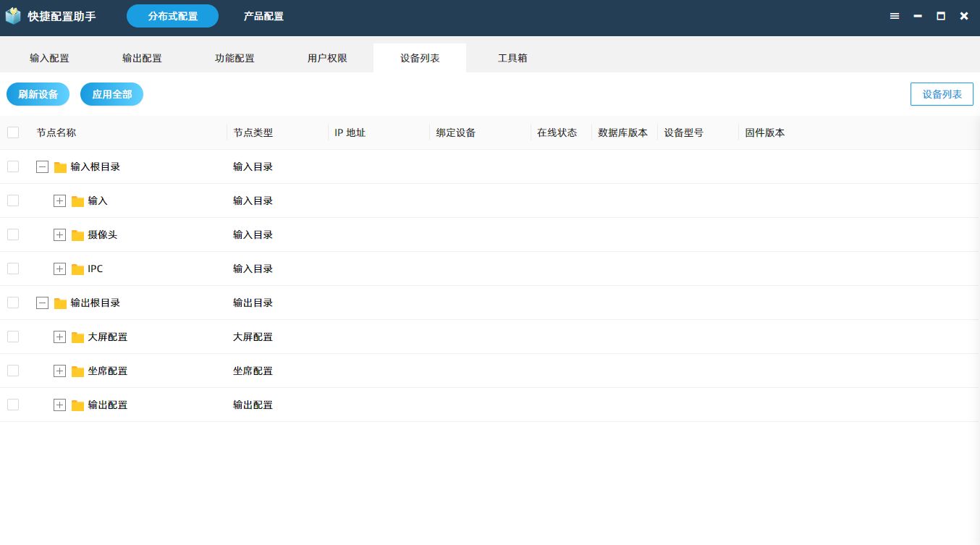Click the 设备列表 outlined button at right
This screenshot has width=980, height=545.
[x=942, y=94]
